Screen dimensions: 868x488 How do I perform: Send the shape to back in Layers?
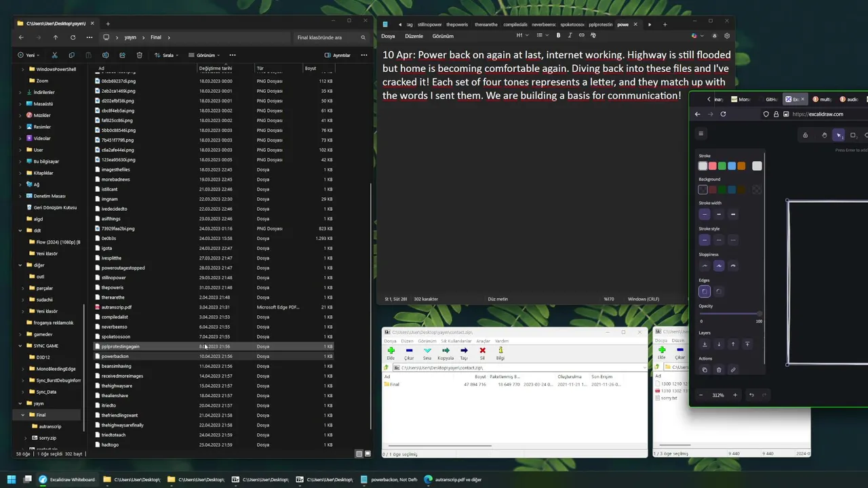[x=705, y=344]
